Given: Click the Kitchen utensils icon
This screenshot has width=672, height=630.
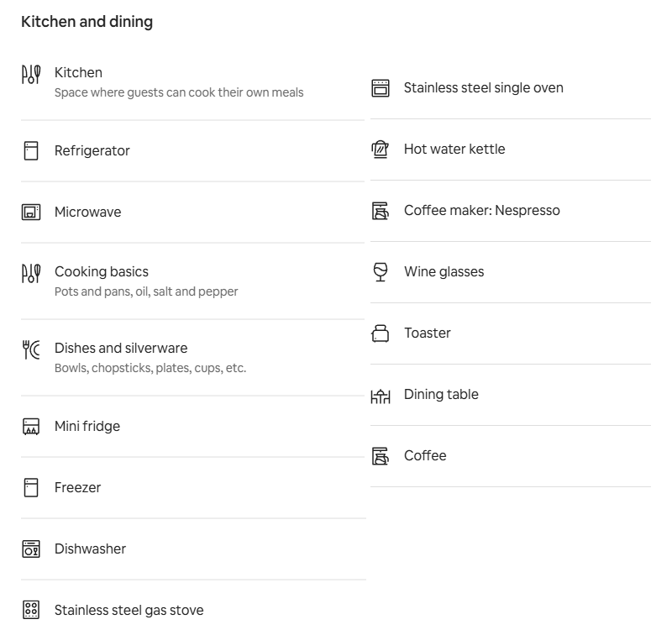Looking at the screenshot, I should 31,74.
